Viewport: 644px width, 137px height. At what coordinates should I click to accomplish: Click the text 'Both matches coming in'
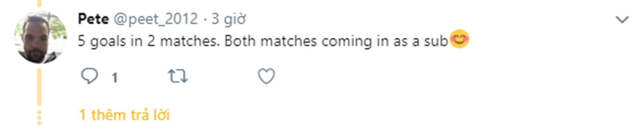tap(298, 41)
